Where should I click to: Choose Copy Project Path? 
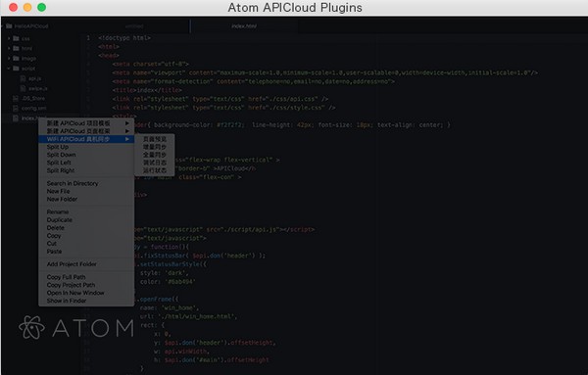86,285
